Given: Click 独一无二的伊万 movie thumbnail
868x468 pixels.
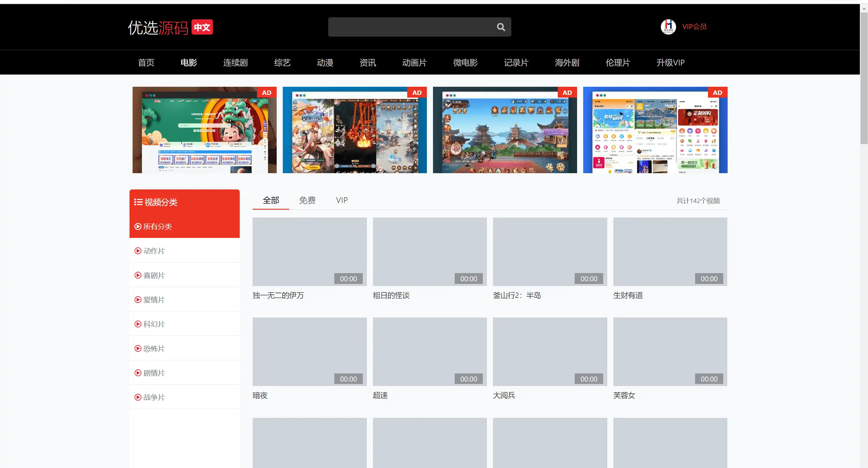Looking at the screenshot, I should pyautogui.click(x=310, y=251).
